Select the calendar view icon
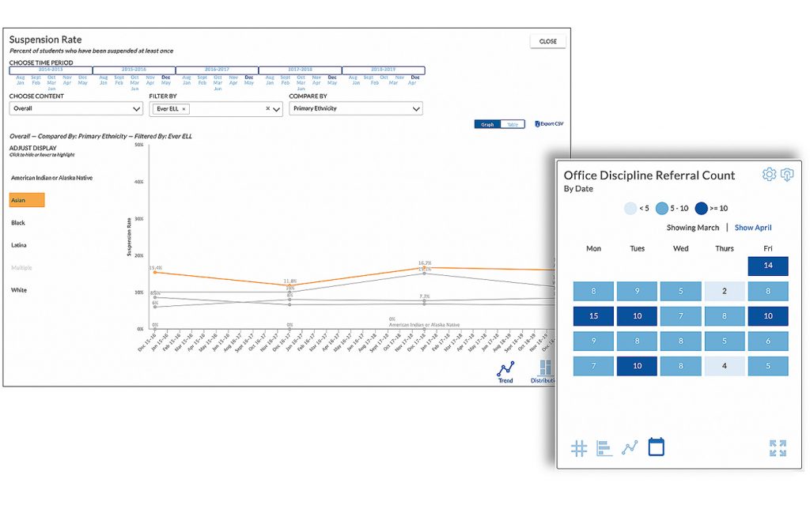Viewport: 810px width, 532px height. (656, 447)
